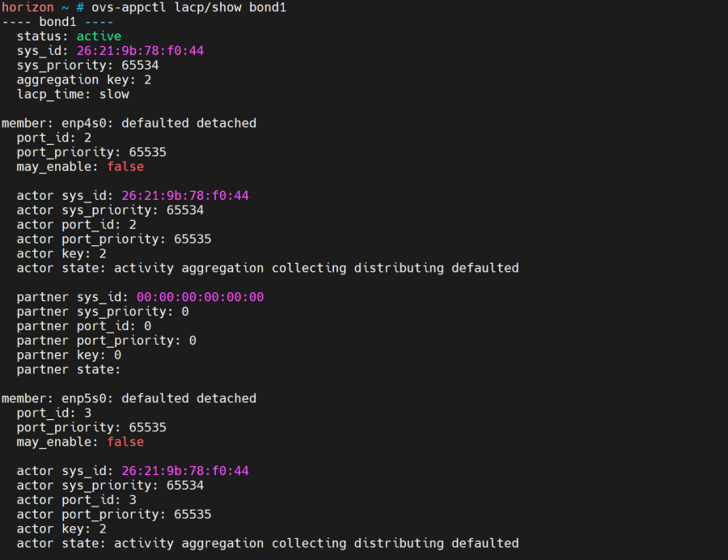Click the '---- bond1 ----' header line
Screen dimensions: 728x560
57,22
